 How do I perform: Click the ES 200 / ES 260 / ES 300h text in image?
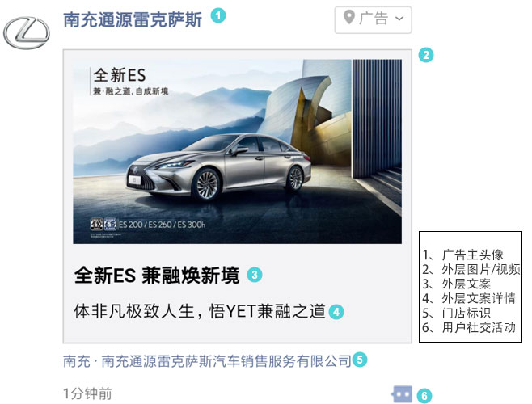[162, 225]
